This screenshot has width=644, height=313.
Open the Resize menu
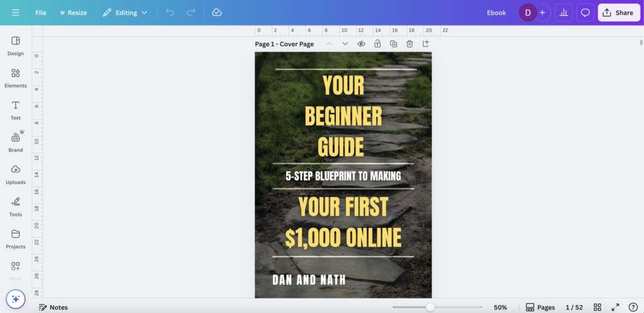tap(73, 13)
